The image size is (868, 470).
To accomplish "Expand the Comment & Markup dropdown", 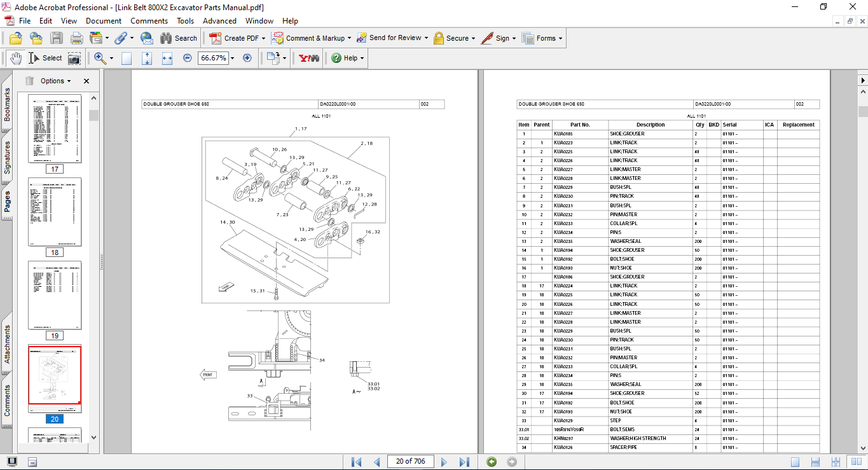I will 349,38.
